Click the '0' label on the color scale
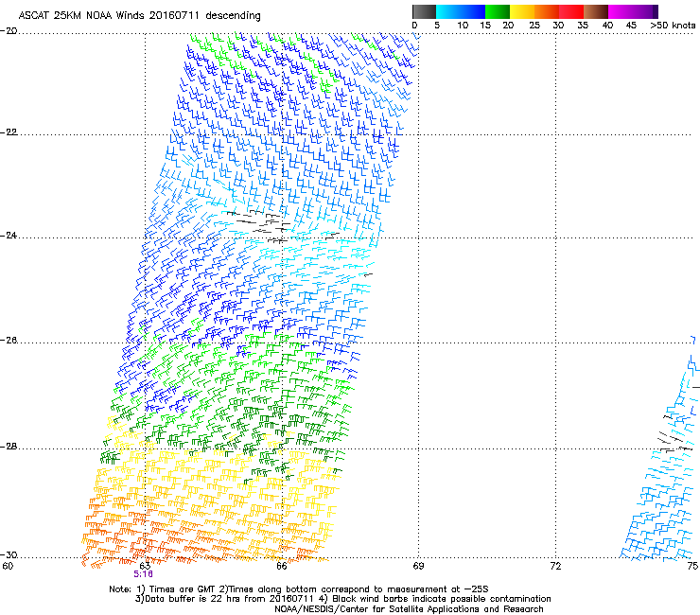This screenshot has width=700, height=615. coord(414,26)
